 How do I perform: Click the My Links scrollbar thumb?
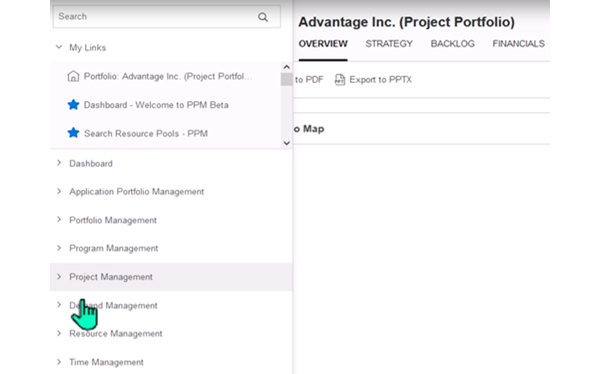click(287, 80)
